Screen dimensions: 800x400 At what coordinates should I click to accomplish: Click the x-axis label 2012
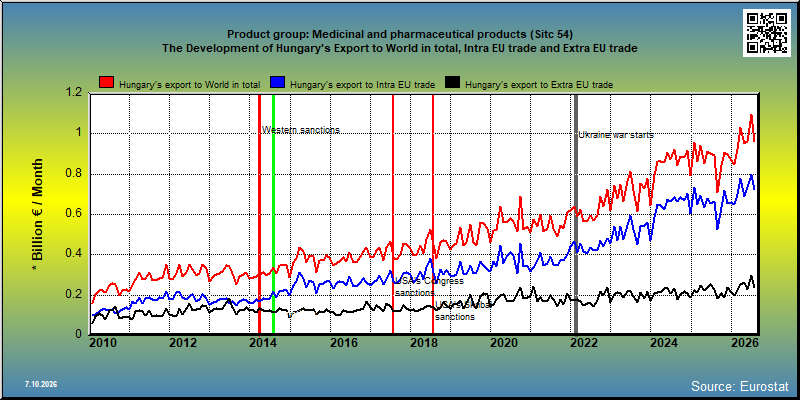(183, 343)
